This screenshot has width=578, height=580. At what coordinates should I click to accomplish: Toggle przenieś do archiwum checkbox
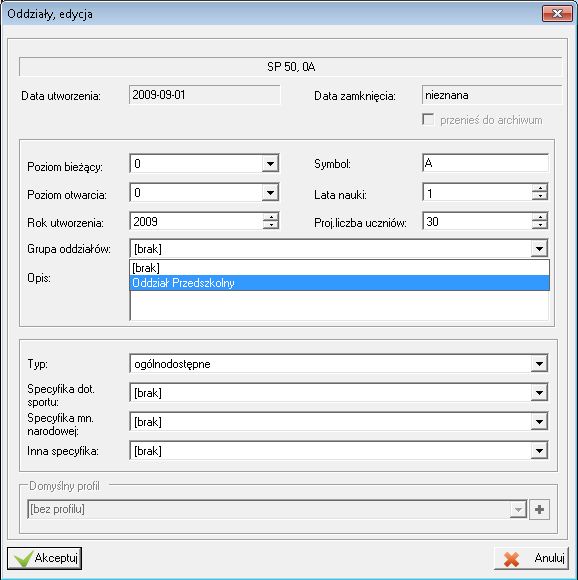pyautogui.click(x=428, y=120)
